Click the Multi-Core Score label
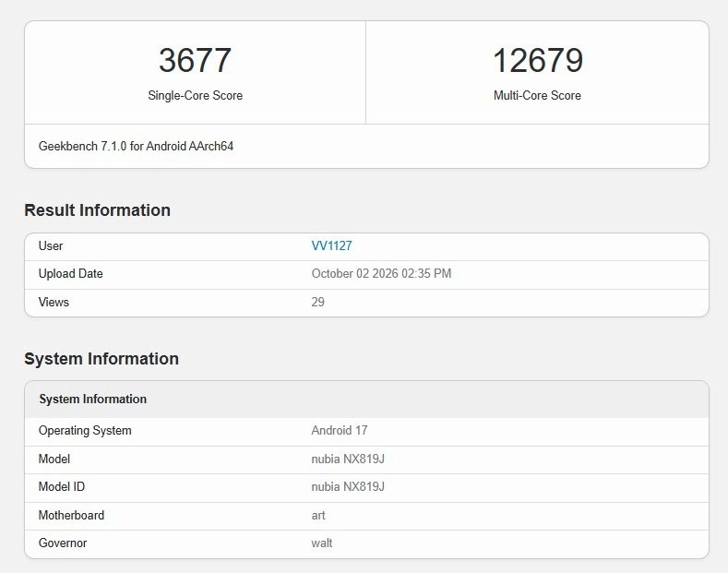The height and width of the screenshot is (573, 728). tap(537, 95)
